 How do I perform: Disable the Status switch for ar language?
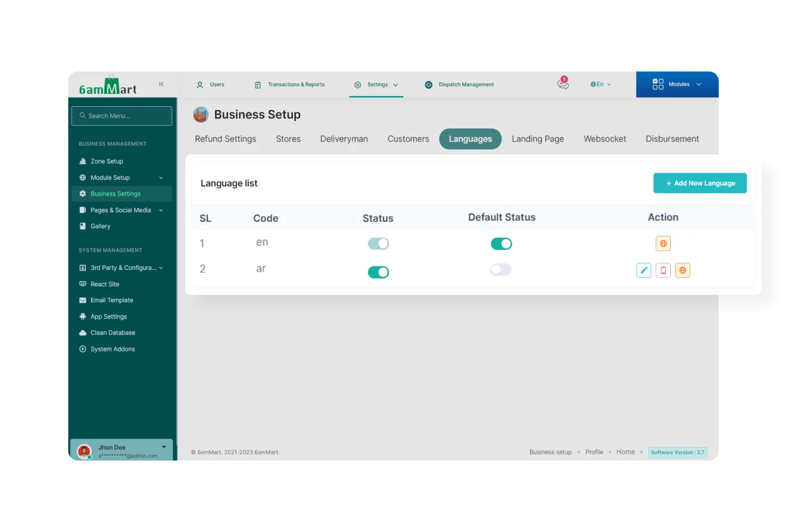(378, 272)
